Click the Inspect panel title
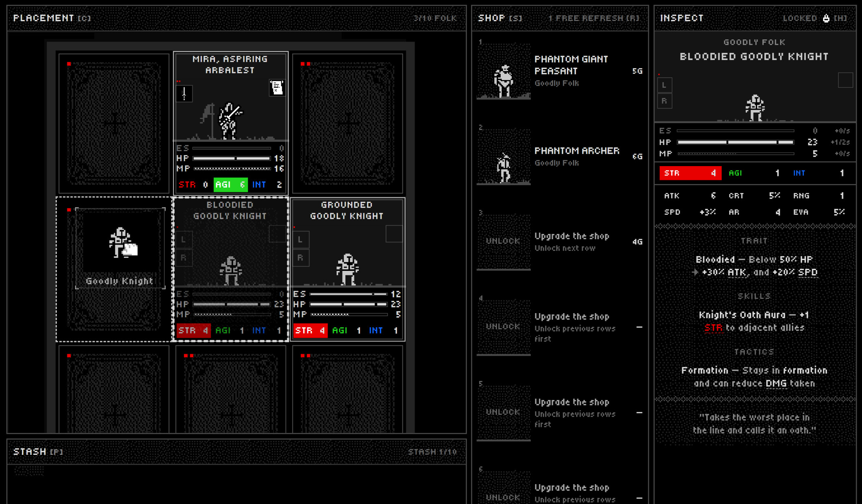This screenshot has height=504, width=862. tap(682, 18)
